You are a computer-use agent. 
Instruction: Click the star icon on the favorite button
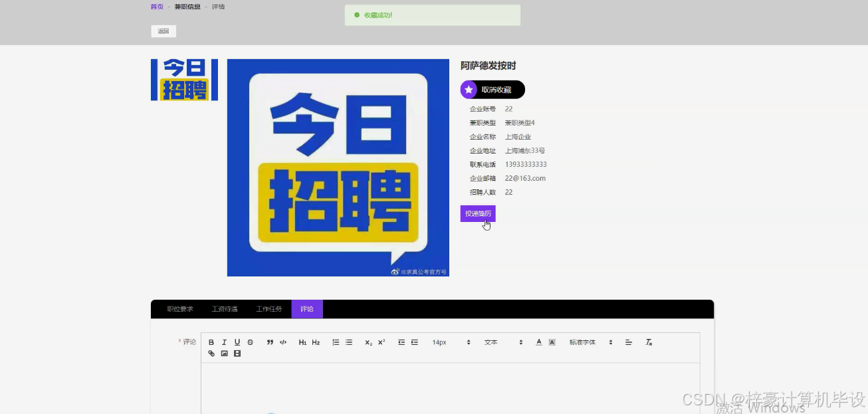(x=469, y=90)
